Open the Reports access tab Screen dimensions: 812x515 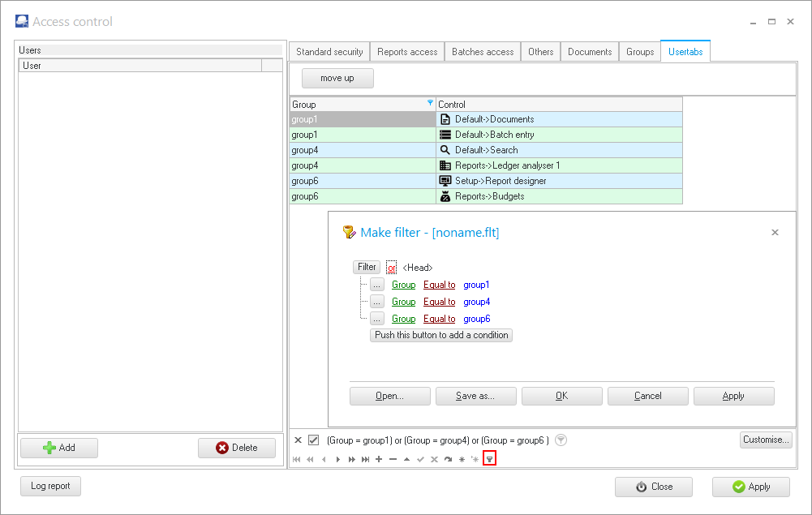407,52
